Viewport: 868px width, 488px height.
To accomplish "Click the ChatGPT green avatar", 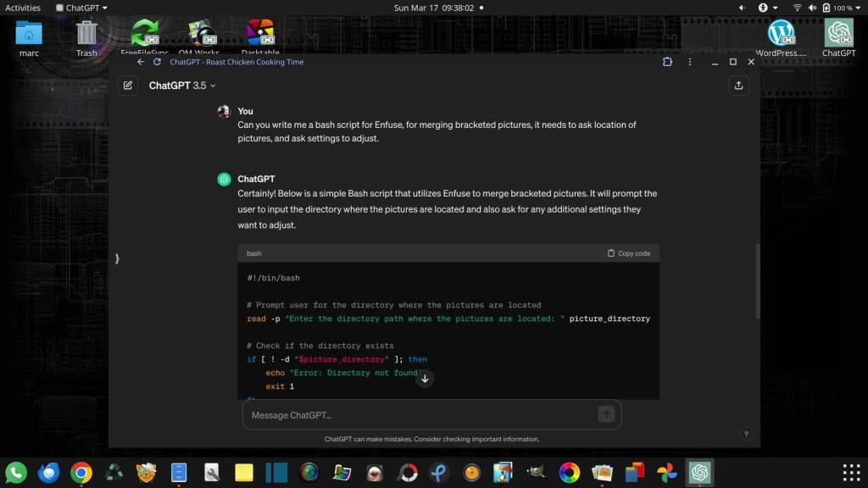I will [x=224, y=180].
